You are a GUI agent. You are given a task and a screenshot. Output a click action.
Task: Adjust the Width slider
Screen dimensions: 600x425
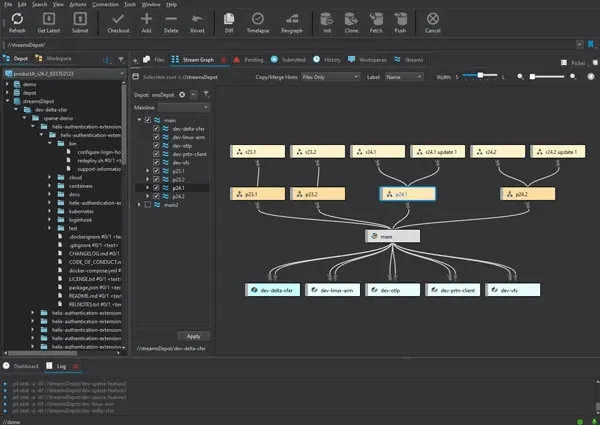coord(482,76)
